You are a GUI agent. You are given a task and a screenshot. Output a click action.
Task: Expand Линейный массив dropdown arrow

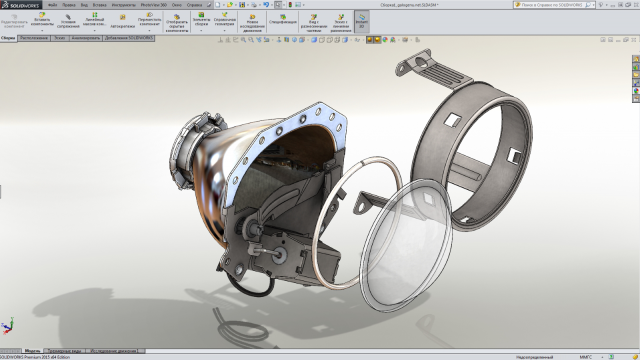pyautogui.click(x=94, y=31)
